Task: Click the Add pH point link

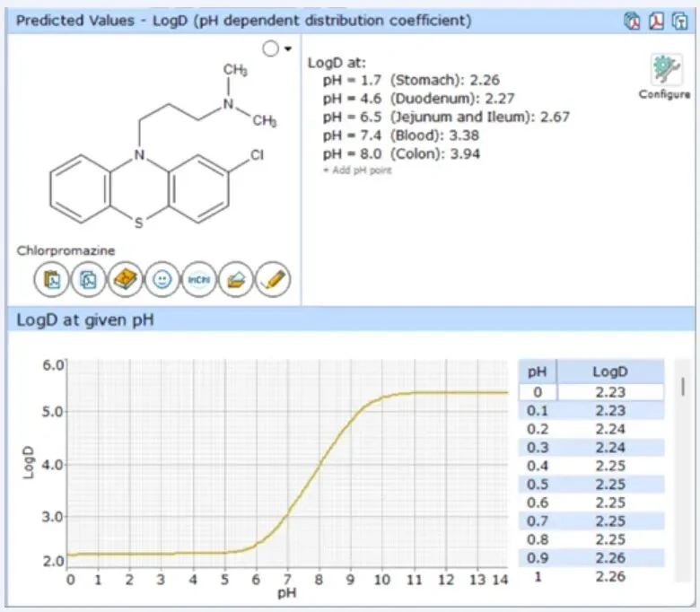Action: pos(357,170)
